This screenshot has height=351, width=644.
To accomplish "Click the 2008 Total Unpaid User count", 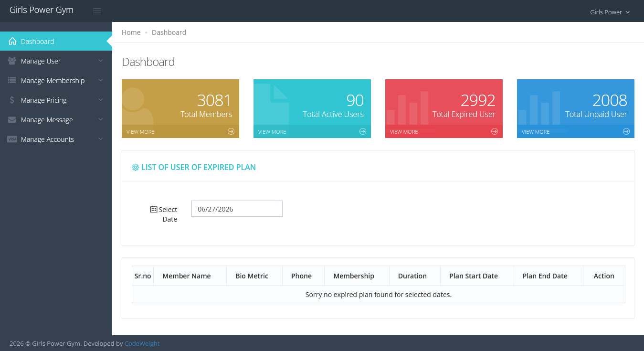I will coord(610,100).
